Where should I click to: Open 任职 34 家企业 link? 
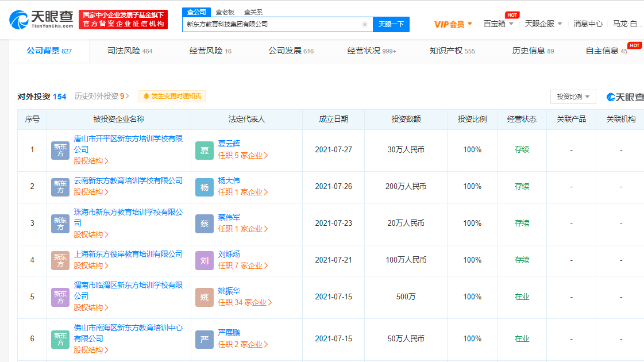(x=245, y=302)
